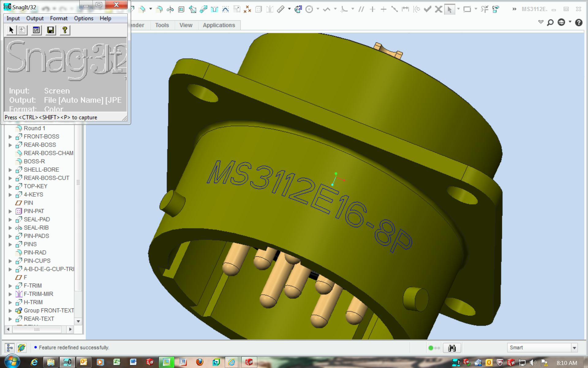588x368 pixels.
Task: Select the SnagIt arrow pointer tool
Action: [x=11, y=30]
